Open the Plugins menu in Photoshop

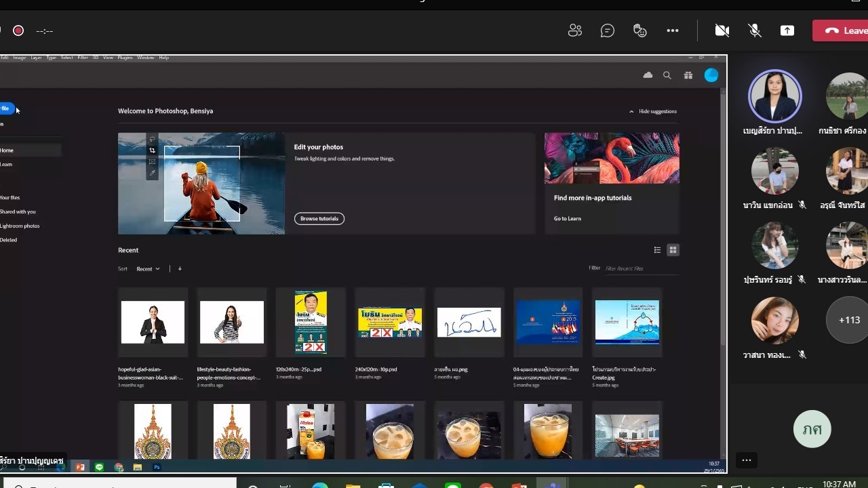click(125, 58)
